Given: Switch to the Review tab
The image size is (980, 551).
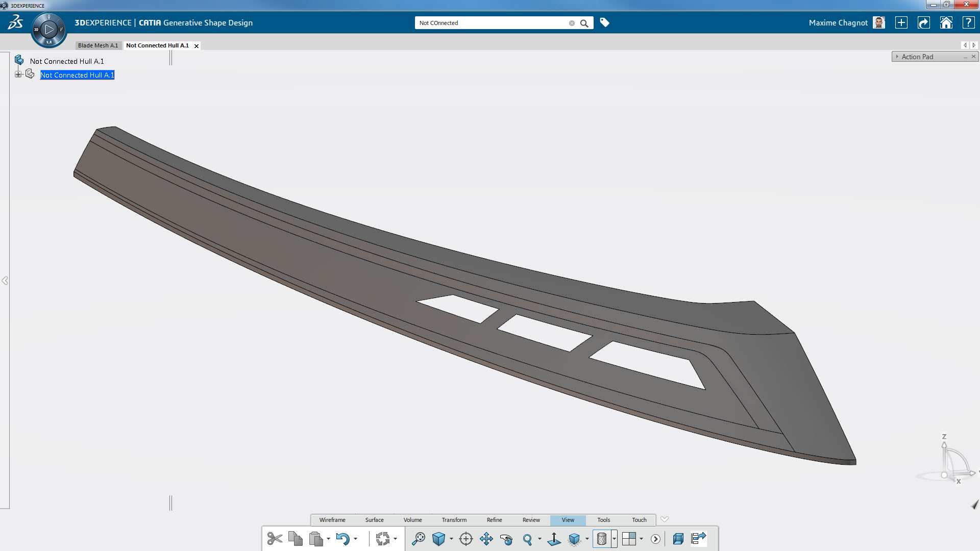Looking at the screenshot, I should (x=531, y=520).
